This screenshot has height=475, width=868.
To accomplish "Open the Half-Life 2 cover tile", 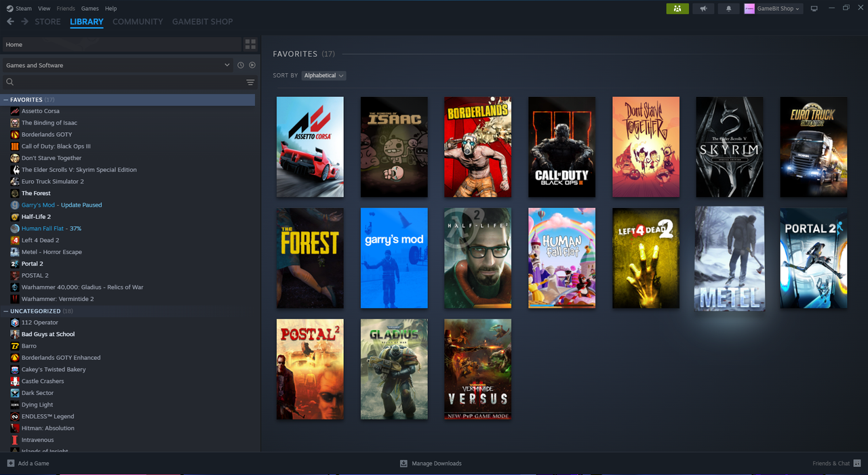I will point(478,258).
